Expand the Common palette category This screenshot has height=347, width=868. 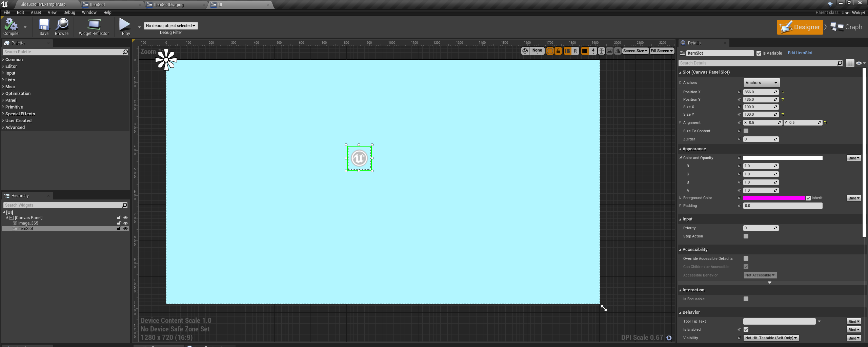[14, 59]
